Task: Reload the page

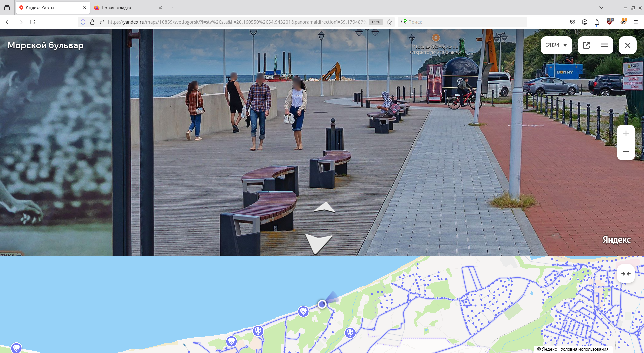Action: tap(33, 22)
